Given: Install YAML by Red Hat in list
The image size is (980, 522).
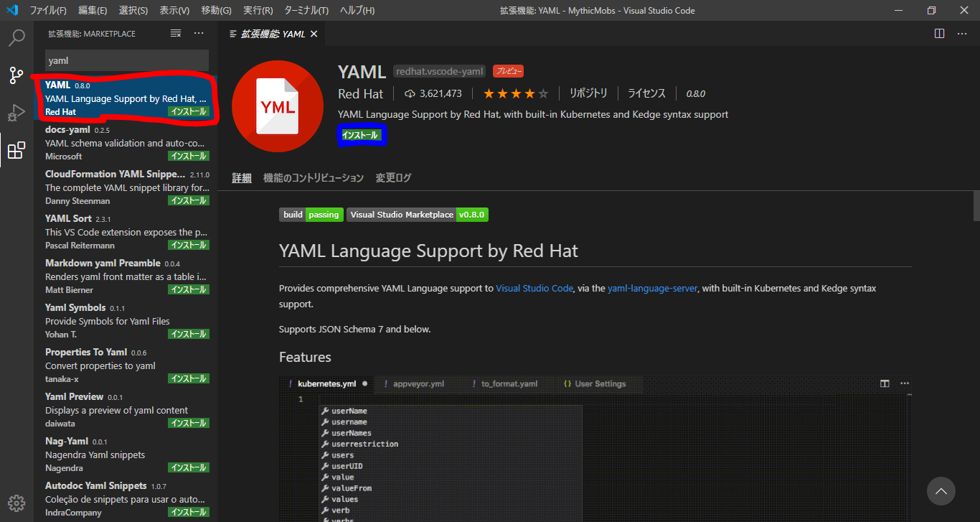Looking at the screenshot, I should pyautogui.click(x=189, y=112).
